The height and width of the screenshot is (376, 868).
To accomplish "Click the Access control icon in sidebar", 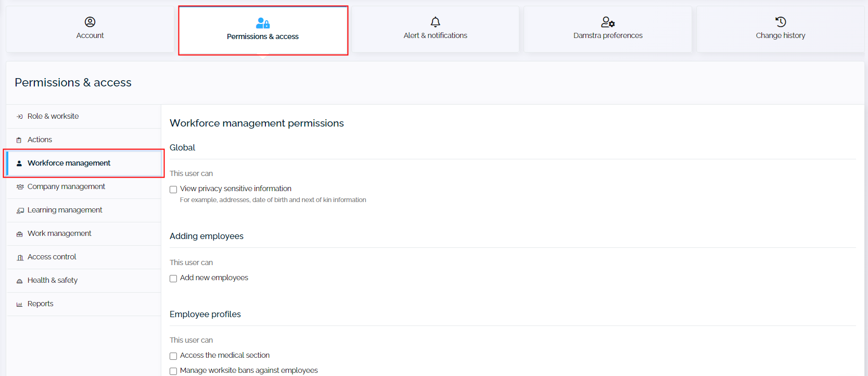I will [20, 257].
